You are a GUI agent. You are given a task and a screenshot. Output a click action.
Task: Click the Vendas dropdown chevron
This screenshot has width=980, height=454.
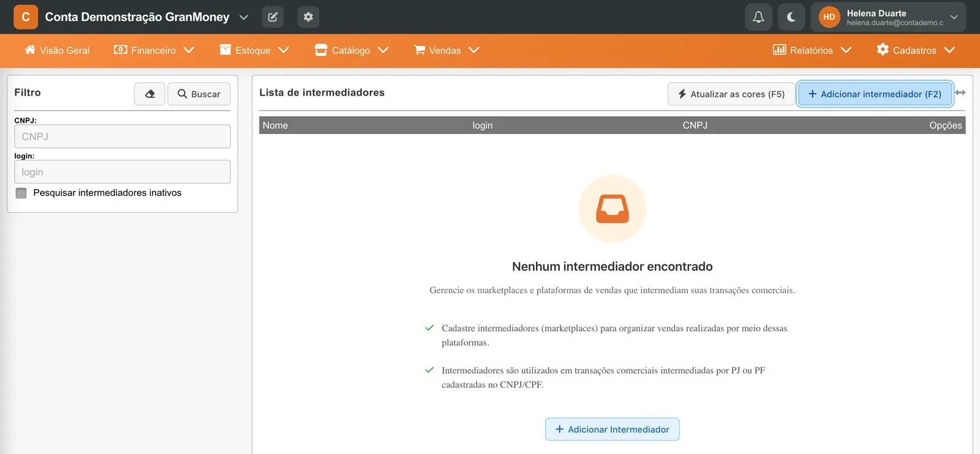click(x=474, y=50)
